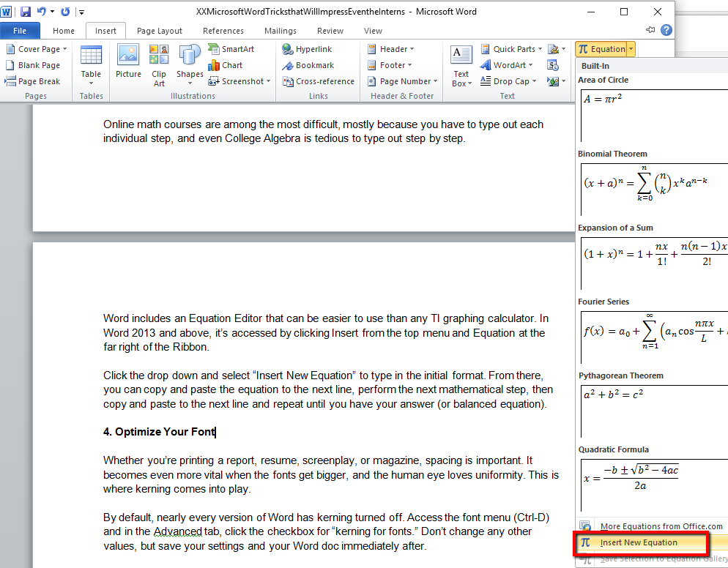This screenshot has width=728, height=568.
Task: Insert a Bookmark
Action: (x=308, y=65)
